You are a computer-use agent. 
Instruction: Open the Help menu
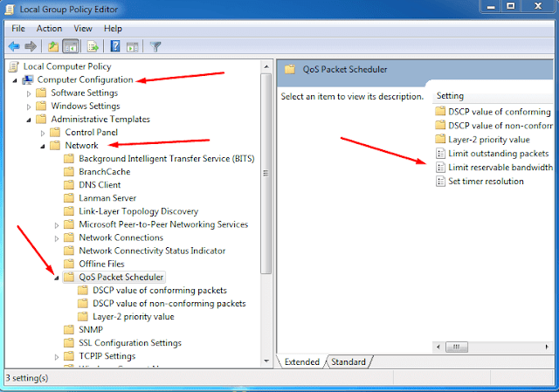pos(113,29)
